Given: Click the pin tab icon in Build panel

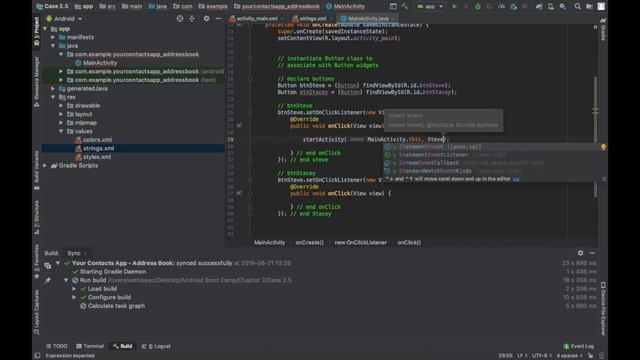Looking at the screenshot, I should tap(48, 280).
